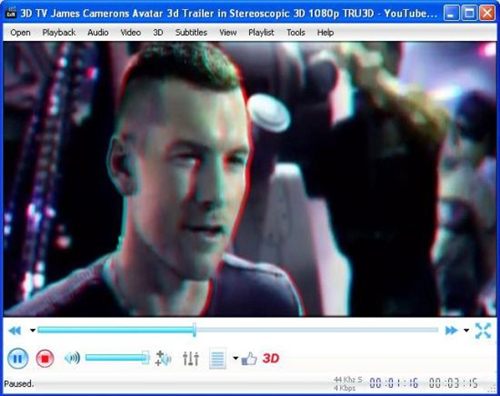Click the elapsed time 00:01:16 display

tap(394, 383)
